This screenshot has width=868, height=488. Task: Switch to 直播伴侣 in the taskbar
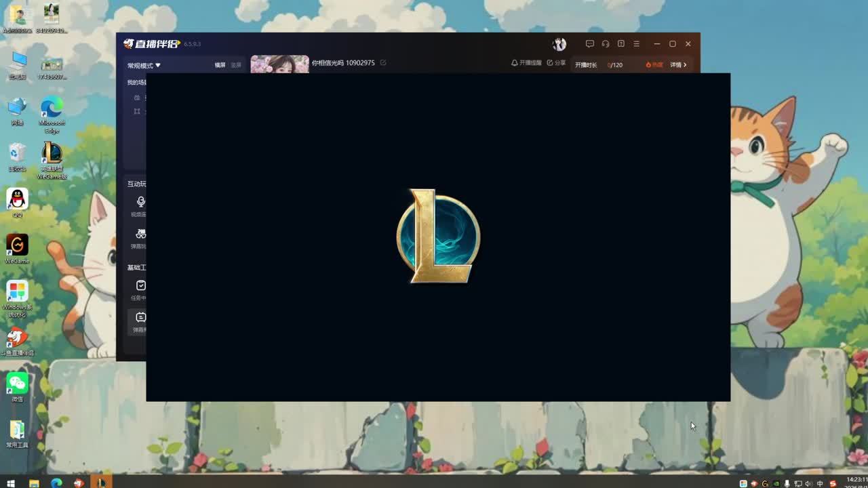pos(79,483)
